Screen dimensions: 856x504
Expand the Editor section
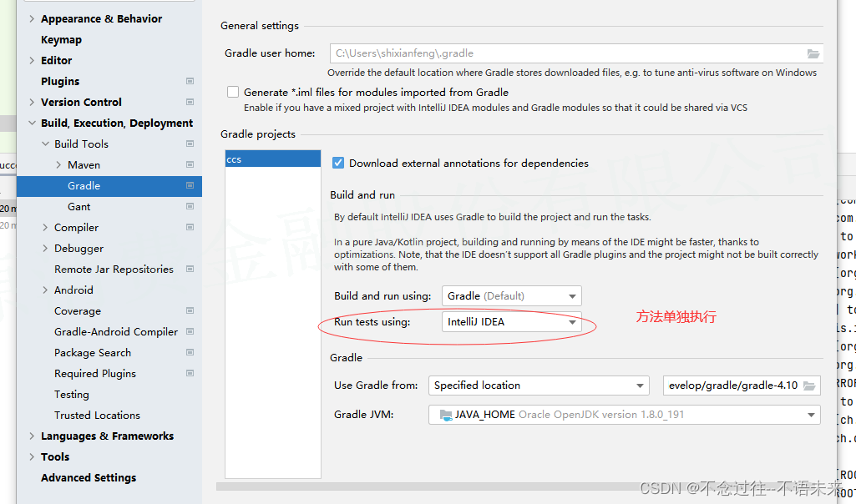[x=32, y=61]
